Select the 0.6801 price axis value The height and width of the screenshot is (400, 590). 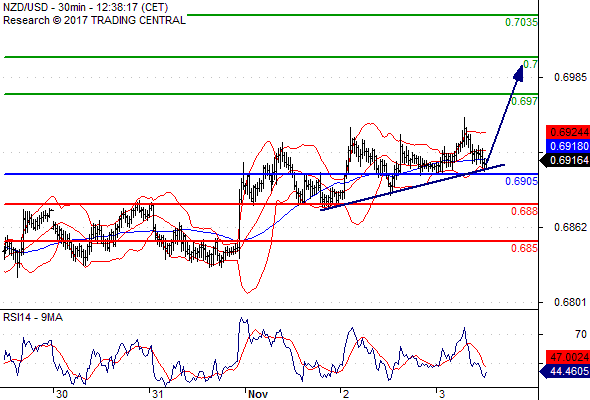570,302
